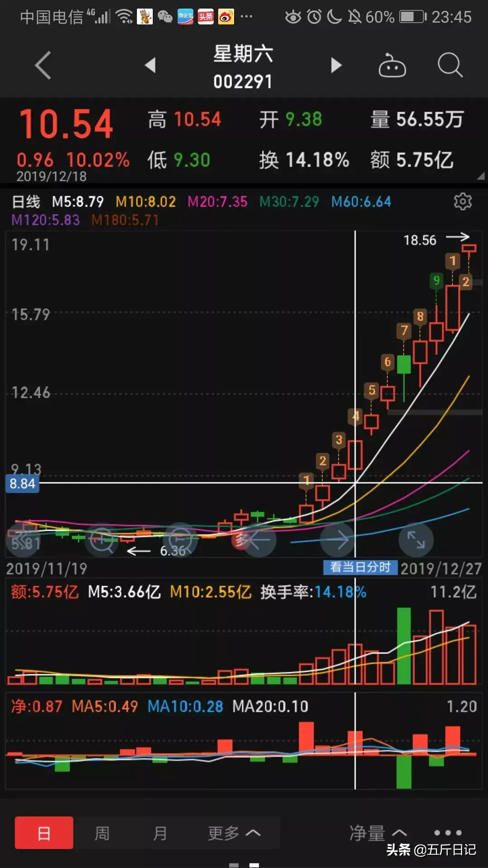
Task: Expand chart to fullscreen with diagonal arrows
Action: (x=416, y=540)
